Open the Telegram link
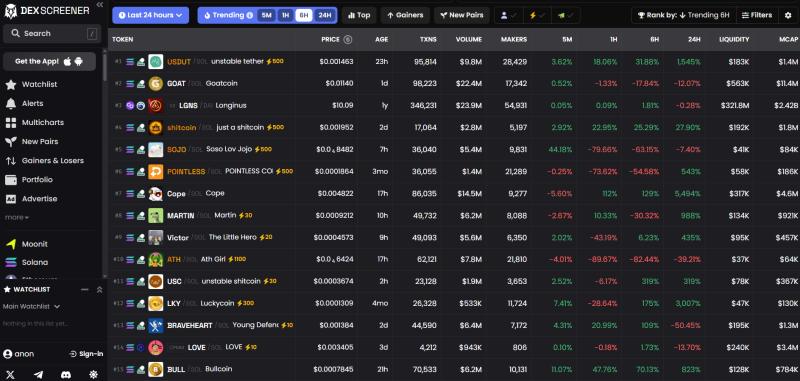Image resolution: width=800 pixels, height=381 pixels. coord(38,374)
